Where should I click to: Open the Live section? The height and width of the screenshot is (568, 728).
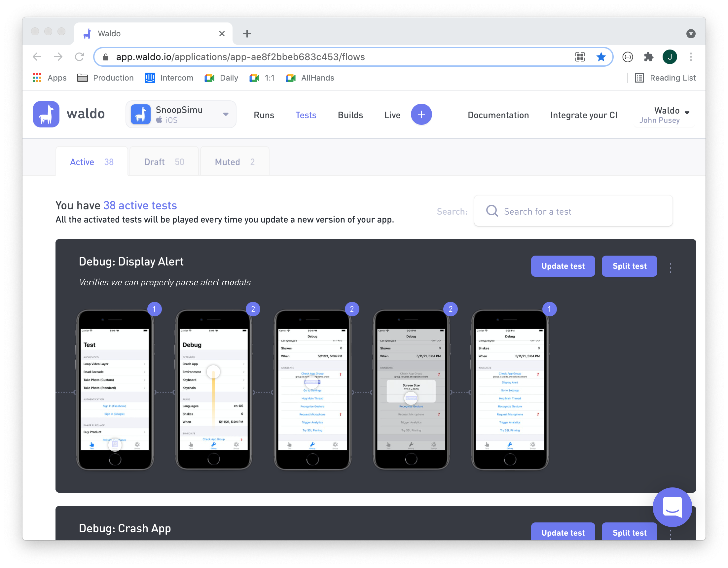pos(392,115)
